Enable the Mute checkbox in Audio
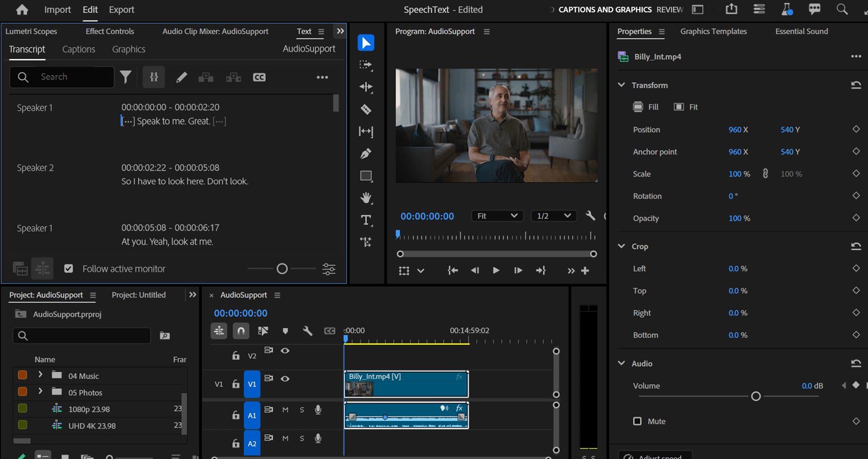868x459 pixels. [x=637, y=421]
